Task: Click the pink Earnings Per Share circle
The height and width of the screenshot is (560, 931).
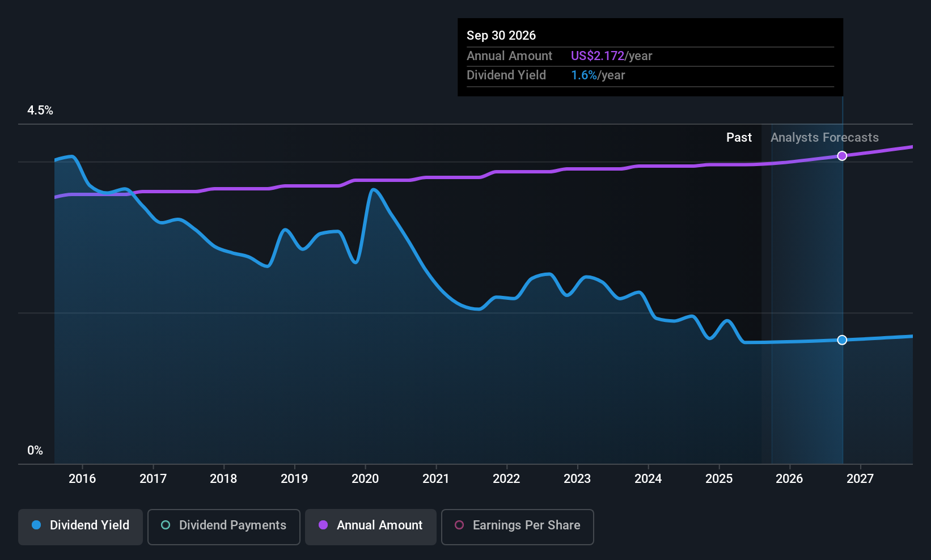Action: click(459, 525)
